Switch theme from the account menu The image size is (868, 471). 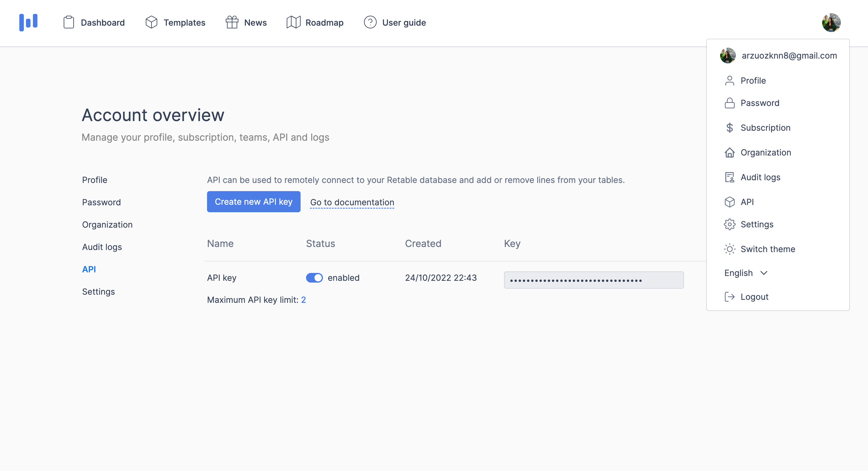[767, 249]
